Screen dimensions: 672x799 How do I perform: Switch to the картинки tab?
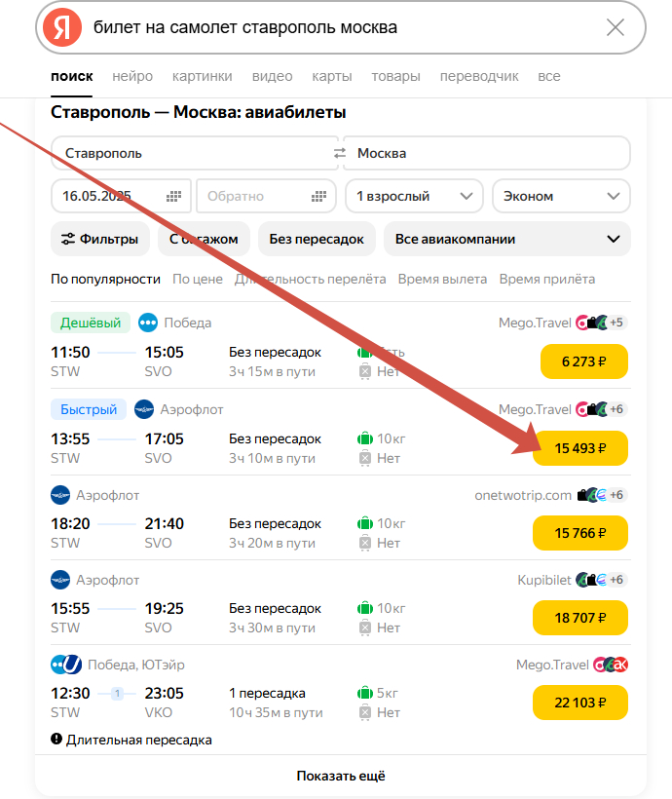point(202,76)
